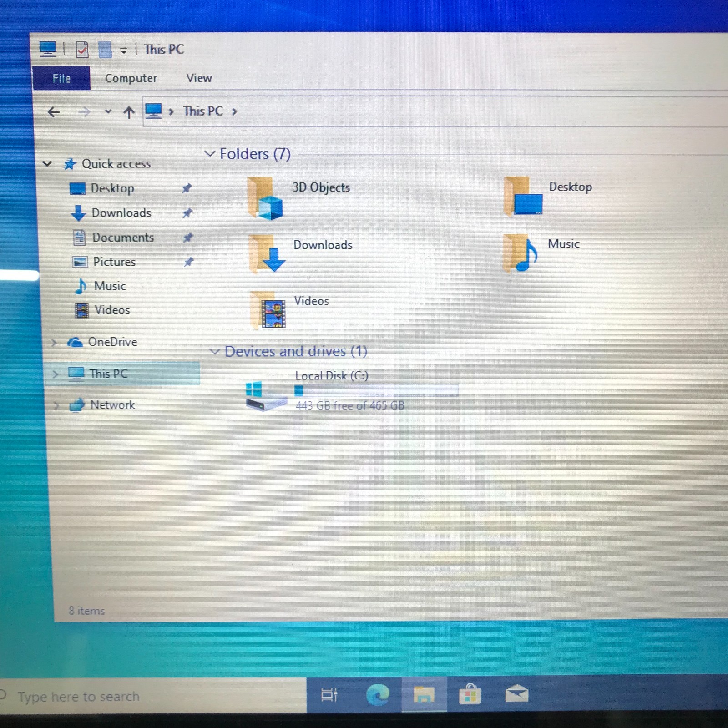
Task: Select the 3D Objects folder icon
Action: click(x=265, y=198)
